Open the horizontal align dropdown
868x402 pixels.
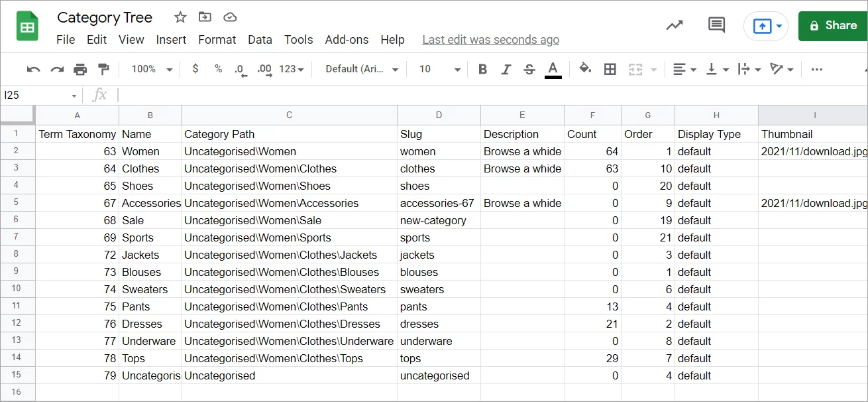[684, 69]
